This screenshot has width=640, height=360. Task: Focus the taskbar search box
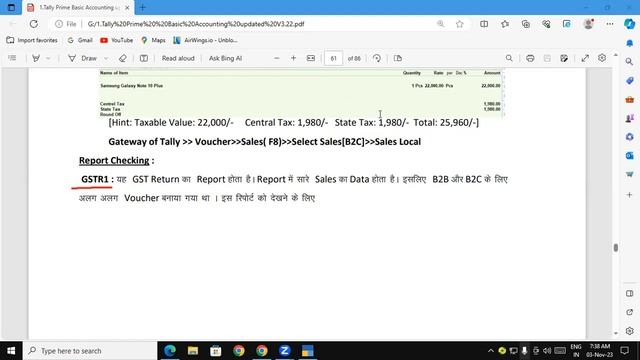click(x=90, y=351)
